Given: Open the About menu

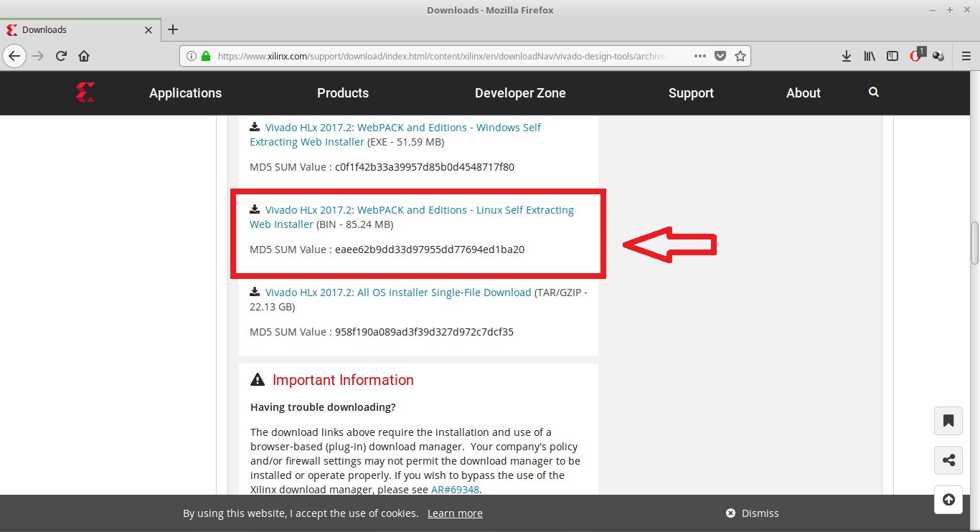Looking at the screenshot, I should [804, 93].
